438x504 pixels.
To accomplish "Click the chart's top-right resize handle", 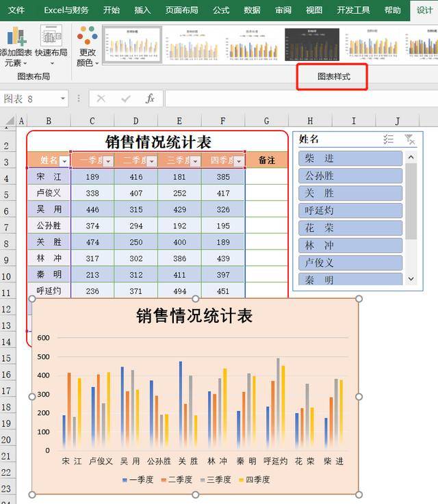I will click(359, 299).
